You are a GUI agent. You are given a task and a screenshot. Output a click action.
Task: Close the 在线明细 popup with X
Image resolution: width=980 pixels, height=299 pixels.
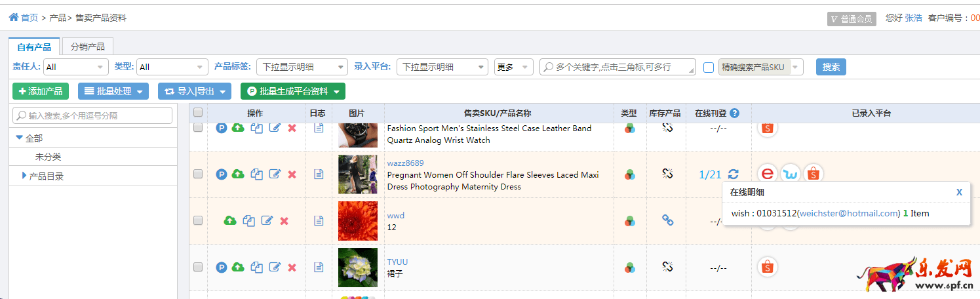tap(959, 192)
